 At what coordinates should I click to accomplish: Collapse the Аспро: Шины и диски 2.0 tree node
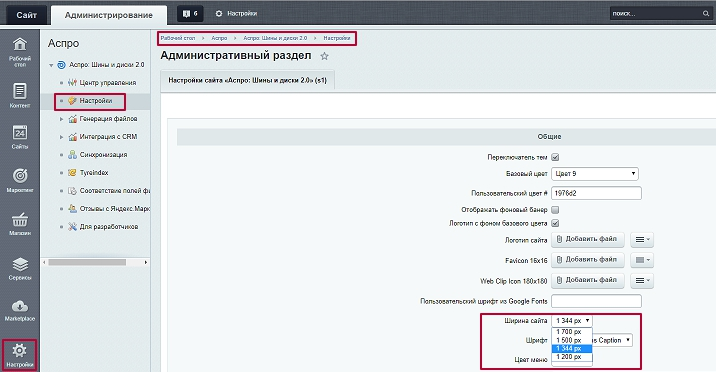click(51, 65)
